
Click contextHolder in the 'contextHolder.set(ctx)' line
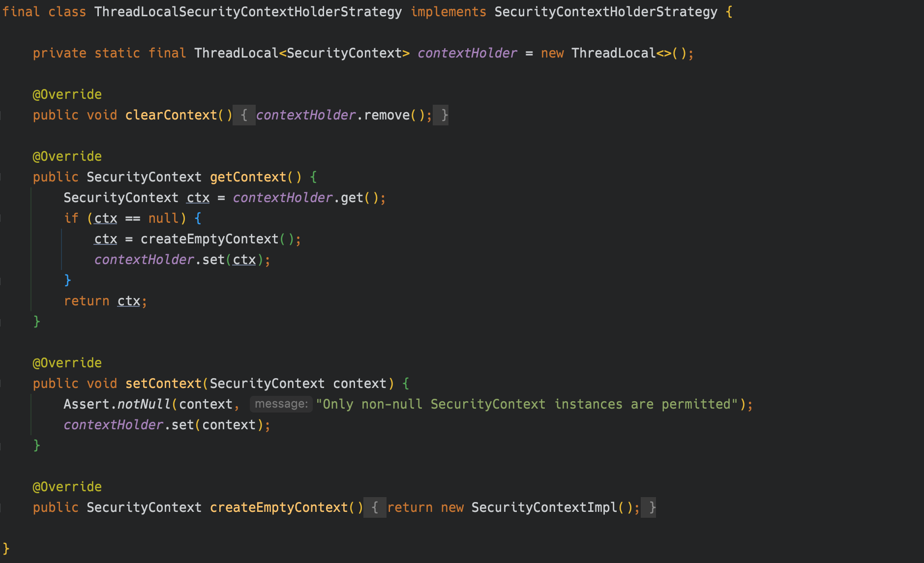(x=144, y=260)
